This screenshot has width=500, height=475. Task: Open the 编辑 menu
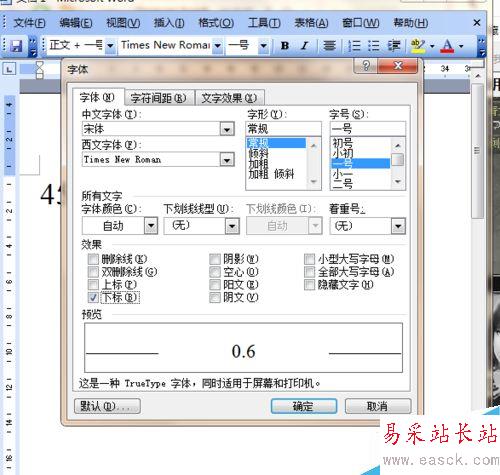76,23
